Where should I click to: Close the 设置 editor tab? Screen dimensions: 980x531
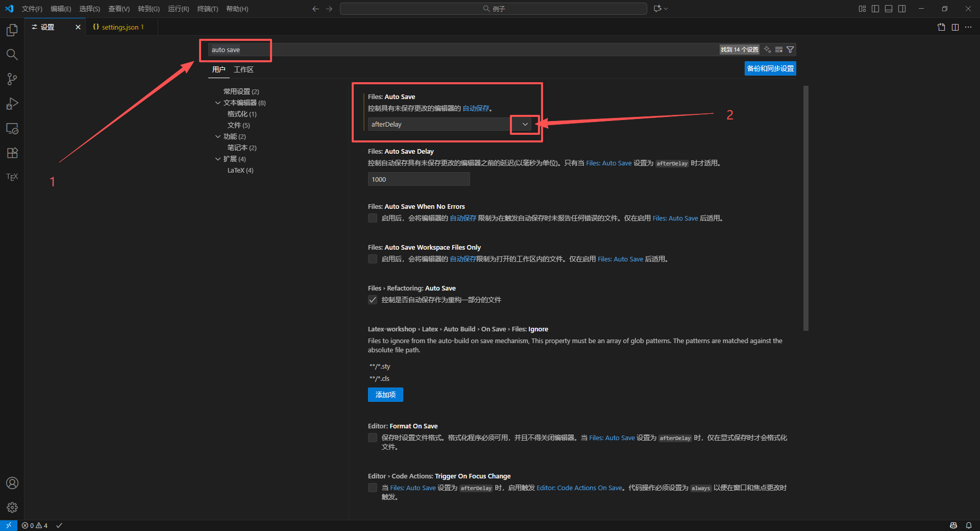click(x=78, y=27)
